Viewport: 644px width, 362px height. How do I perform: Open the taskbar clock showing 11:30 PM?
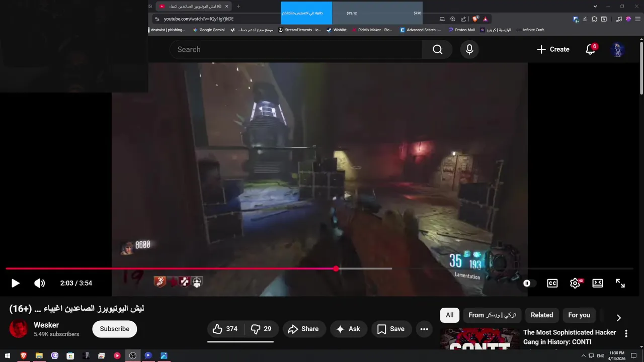click(617, 355)
